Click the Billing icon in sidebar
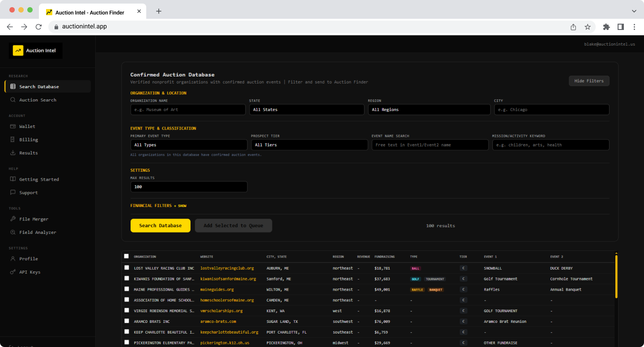This screenshot has height=347, width=644. [x=13, y=140]
